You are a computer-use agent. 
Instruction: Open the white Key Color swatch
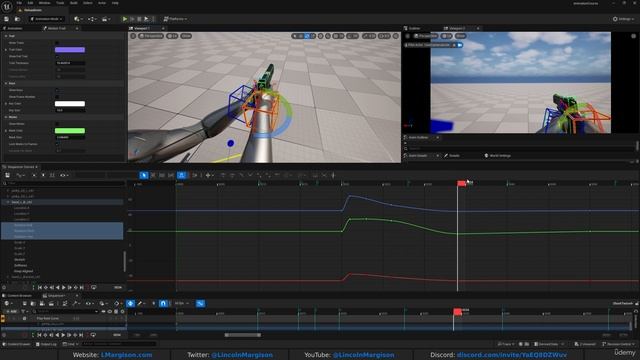point(70,104)
